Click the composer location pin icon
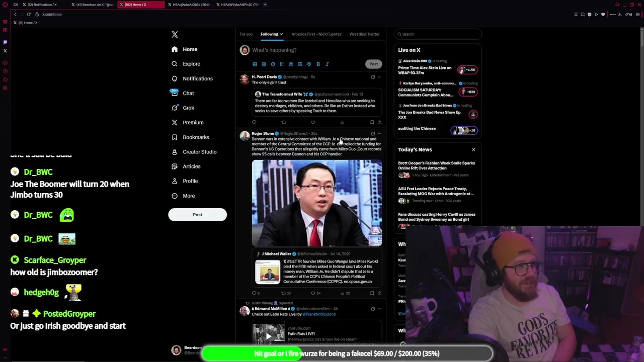The width and height of the screenshot is (644, 362). 309,64
